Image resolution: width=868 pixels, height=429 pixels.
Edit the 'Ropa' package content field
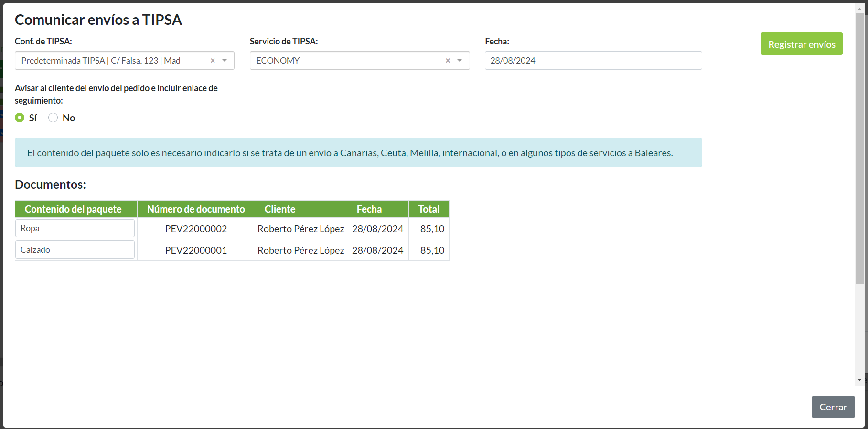tap(75, 228)
